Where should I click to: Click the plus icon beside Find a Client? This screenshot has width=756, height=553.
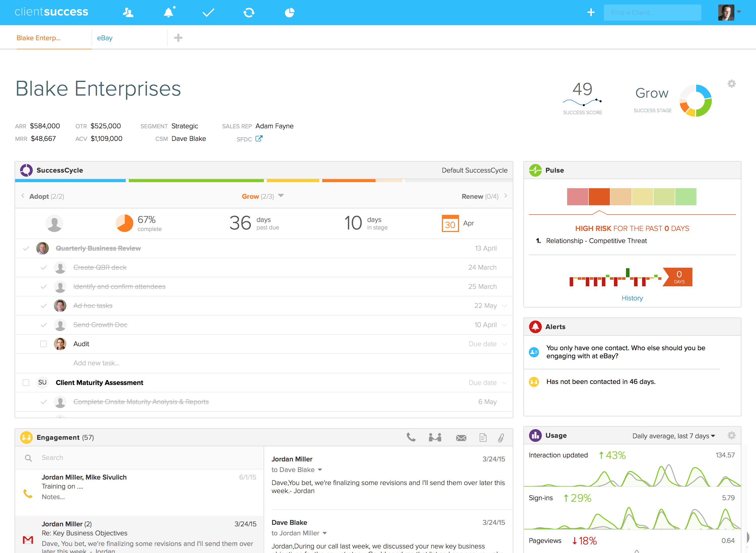coord(591,12)
